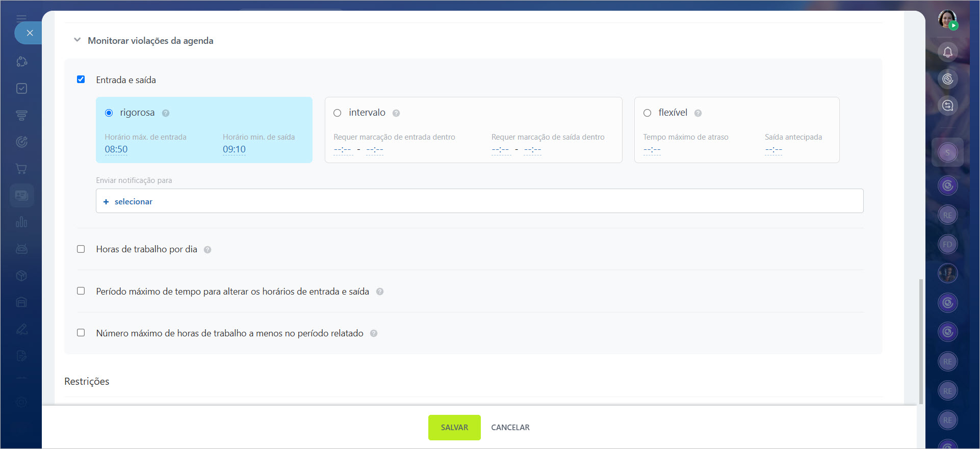The width and height of the screenshot is (980, 449).
Task: Check Período máximo de tempo para alterar option
Action: 81,291
